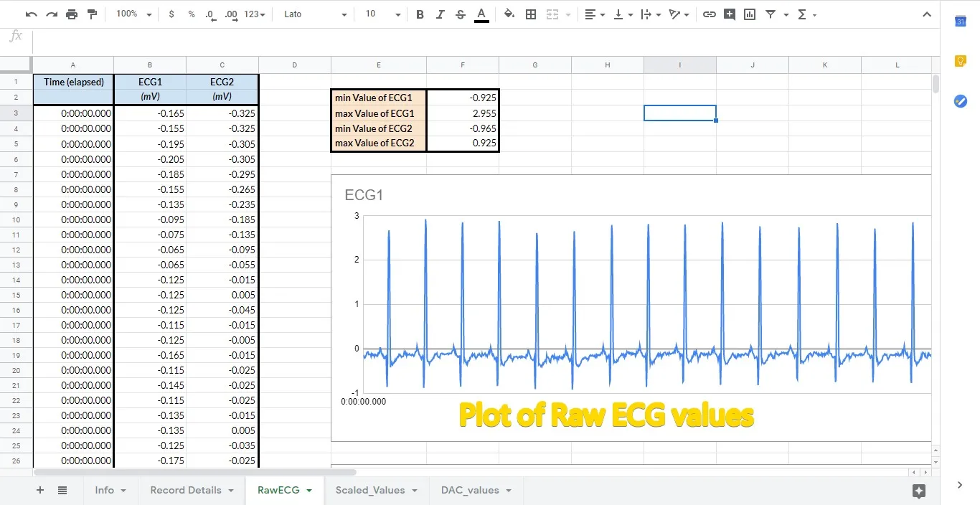Click the Undo arrow in toolbar
Viewport: 980px width, 505px height.
click(x=31, y=14)
